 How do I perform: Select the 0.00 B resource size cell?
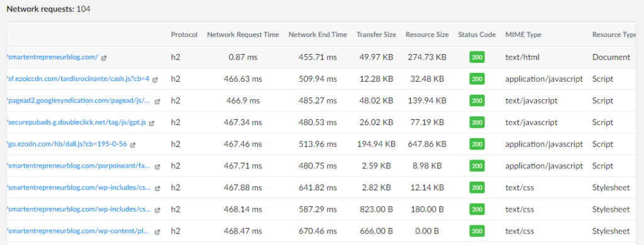427,231
